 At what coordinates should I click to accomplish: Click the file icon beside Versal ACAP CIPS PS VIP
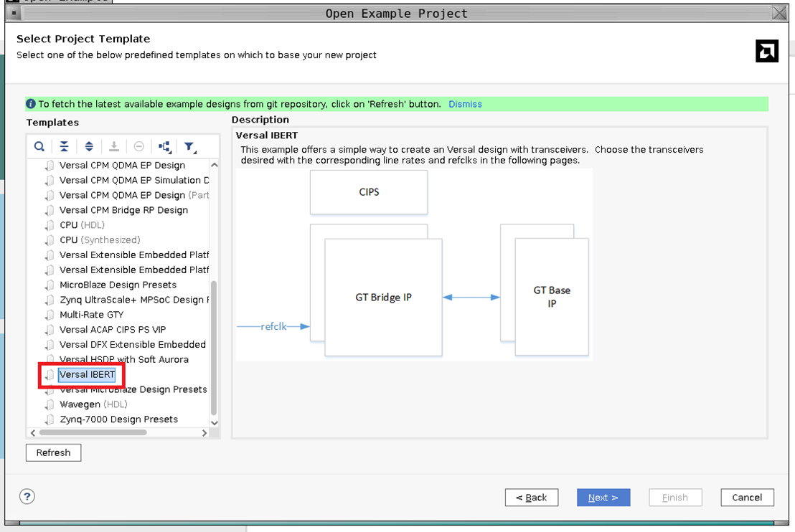(50, 330)
